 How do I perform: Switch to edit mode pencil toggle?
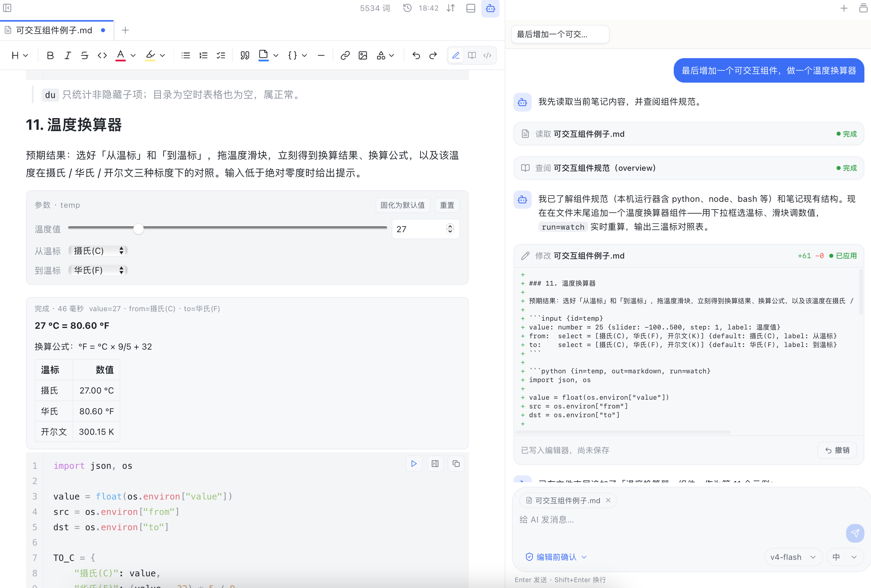point(456,56)
